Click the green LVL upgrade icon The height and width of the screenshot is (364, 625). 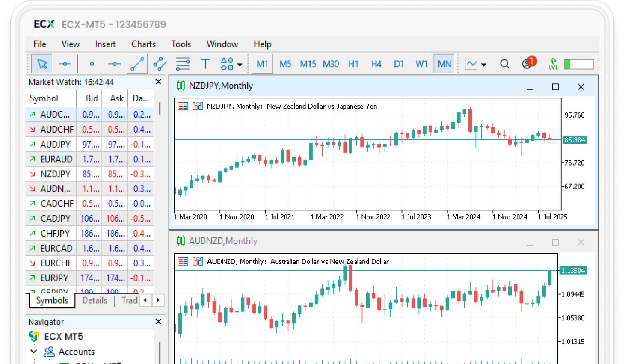tap(553, 63)
